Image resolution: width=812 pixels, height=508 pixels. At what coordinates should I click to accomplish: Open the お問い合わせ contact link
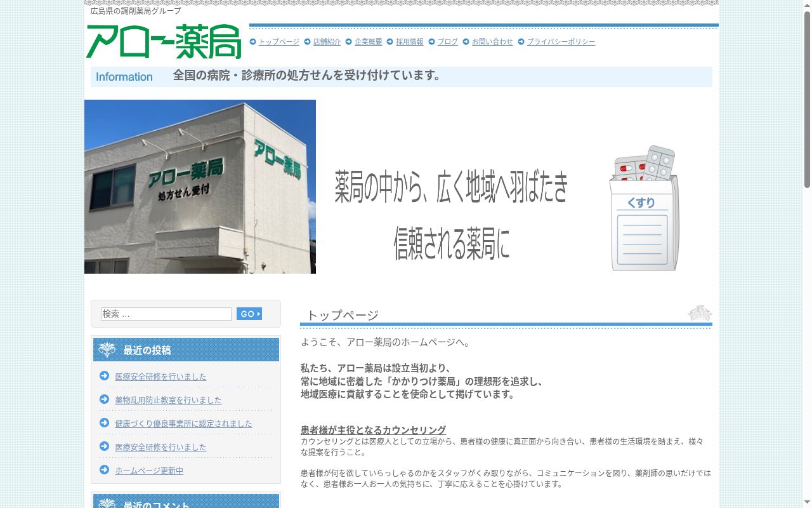coord(492,42)
